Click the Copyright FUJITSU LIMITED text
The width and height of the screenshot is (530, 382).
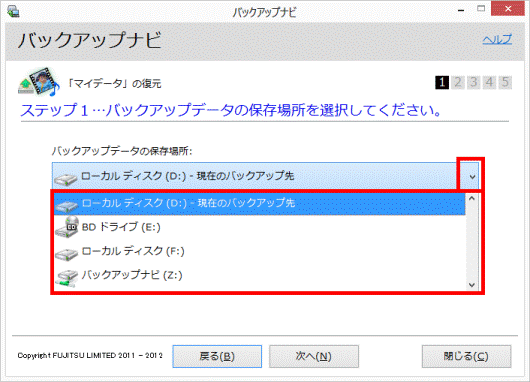click(x=90, y=356)
